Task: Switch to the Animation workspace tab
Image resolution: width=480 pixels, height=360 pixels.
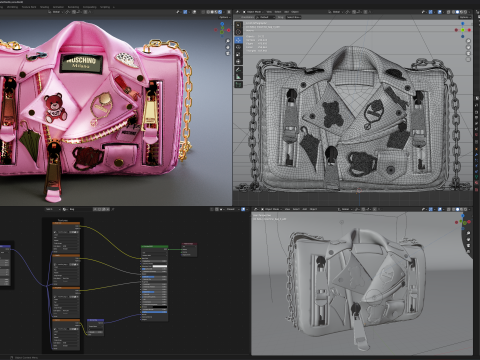Action: (x=58, y=7)
